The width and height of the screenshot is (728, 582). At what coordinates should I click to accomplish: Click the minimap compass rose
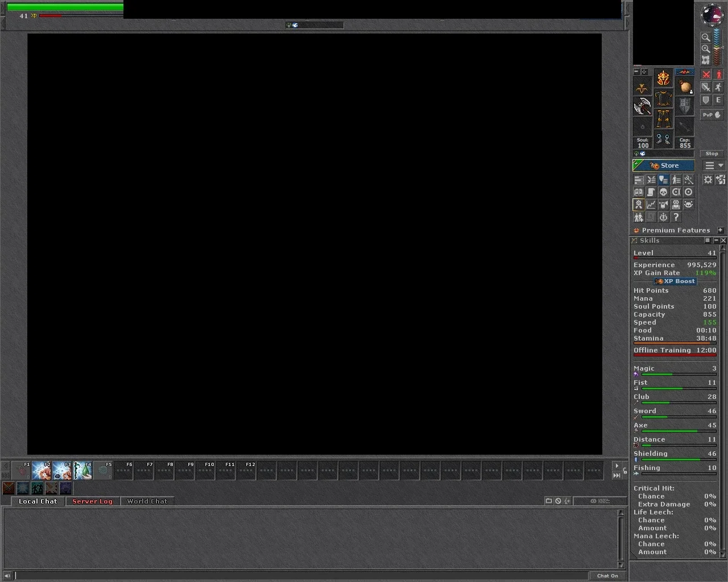pos(712,14)
